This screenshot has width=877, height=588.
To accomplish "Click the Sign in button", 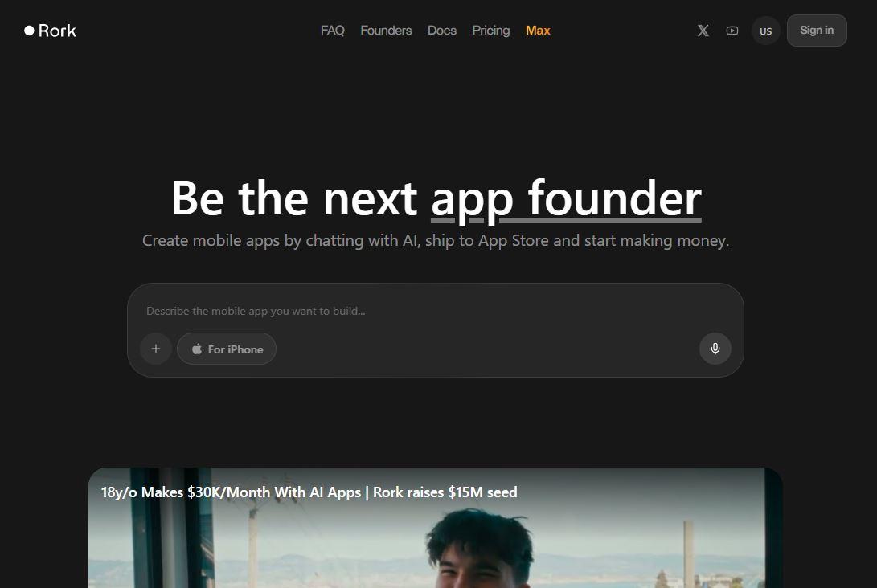I will click(x=817, y=31).
